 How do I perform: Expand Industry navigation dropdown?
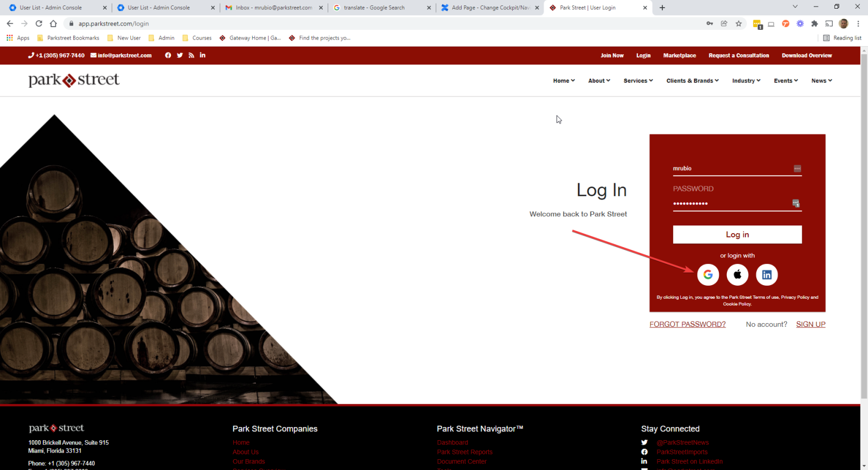(x=746, y=81)
